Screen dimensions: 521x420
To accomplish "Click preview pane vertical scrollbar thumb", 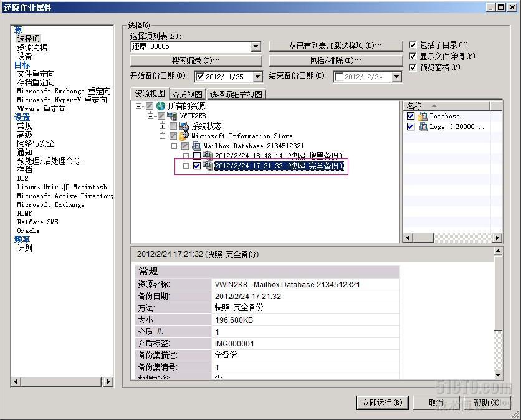I will click(498, 294).
